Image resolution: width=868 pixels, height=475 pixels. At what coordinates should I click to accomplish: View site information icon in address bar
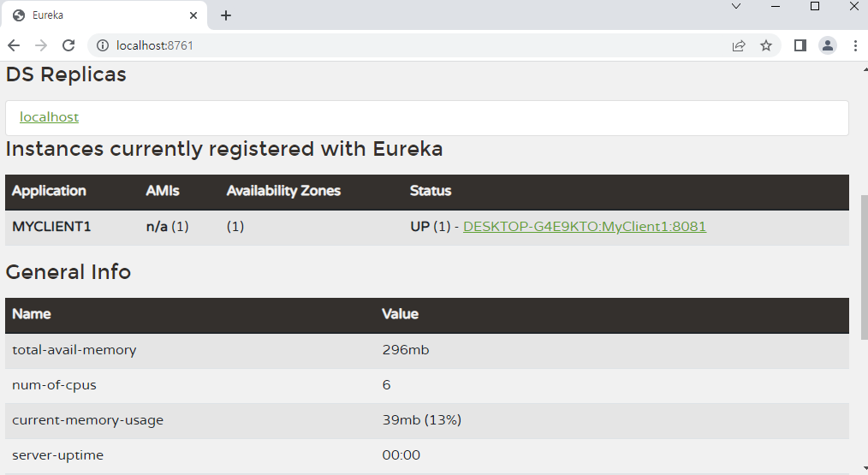pyautogui.click(x=103, y=45)
